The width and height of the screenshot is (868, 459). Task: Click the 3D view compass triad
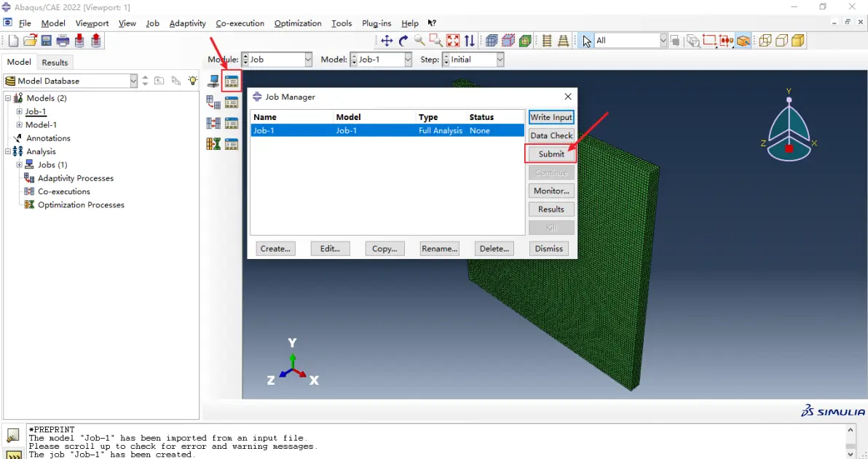click(789, 126)
